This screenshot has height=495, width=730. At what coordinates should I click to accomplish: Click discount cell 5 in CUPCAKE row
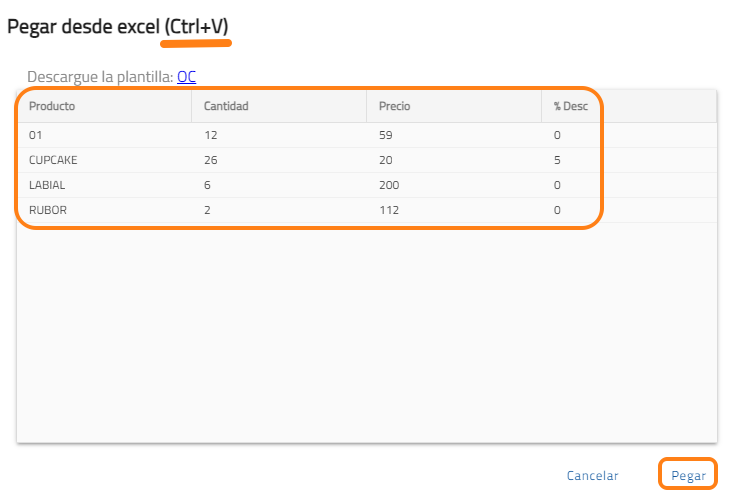point(557,160)
